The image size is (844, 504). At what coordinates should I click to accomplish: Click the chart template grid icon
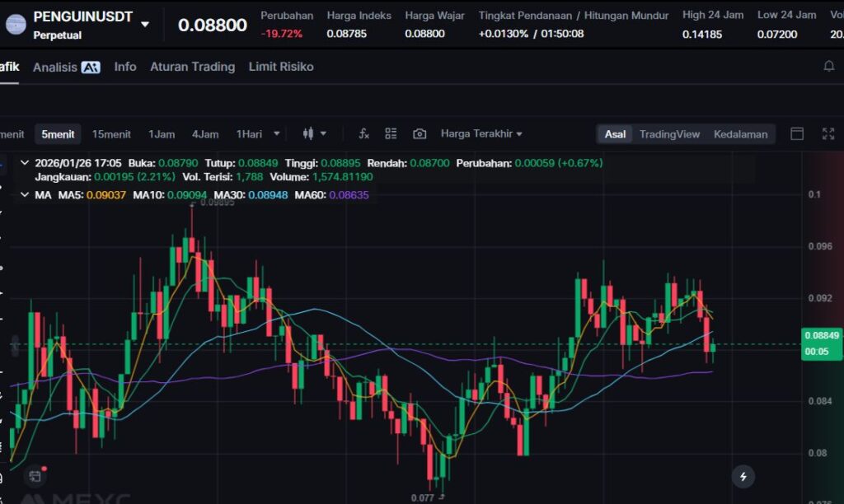[x=391, y=133]
